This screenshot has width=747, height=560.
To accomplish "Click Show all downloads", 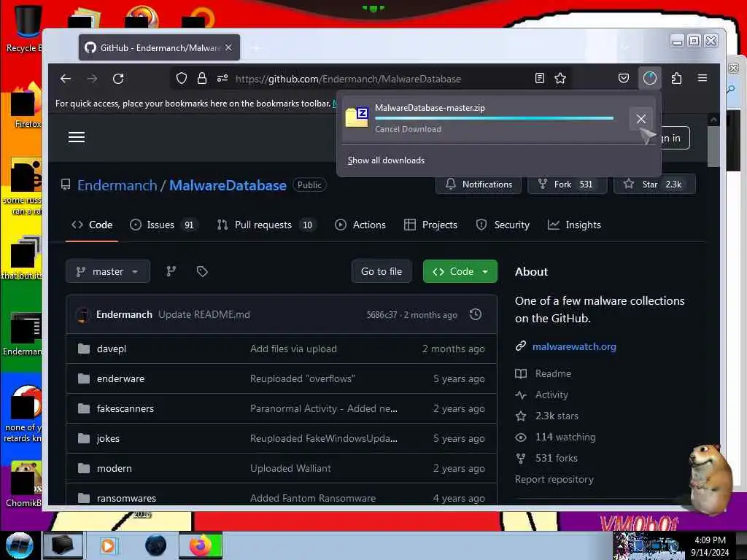I will (x=386, y=160).
